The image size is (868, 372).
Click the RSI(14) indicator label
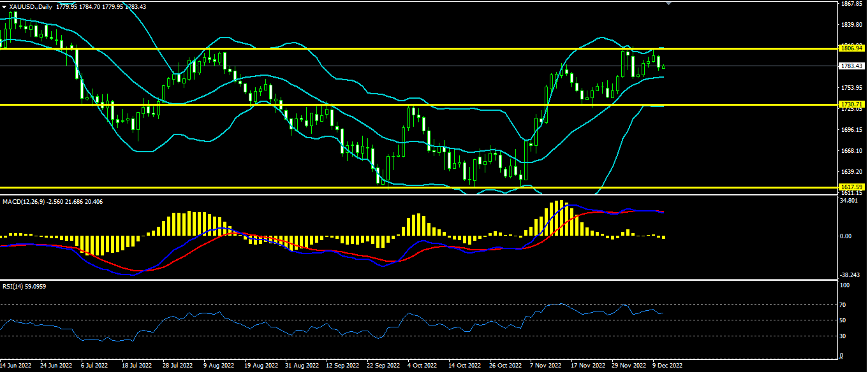tap(14, 286)
